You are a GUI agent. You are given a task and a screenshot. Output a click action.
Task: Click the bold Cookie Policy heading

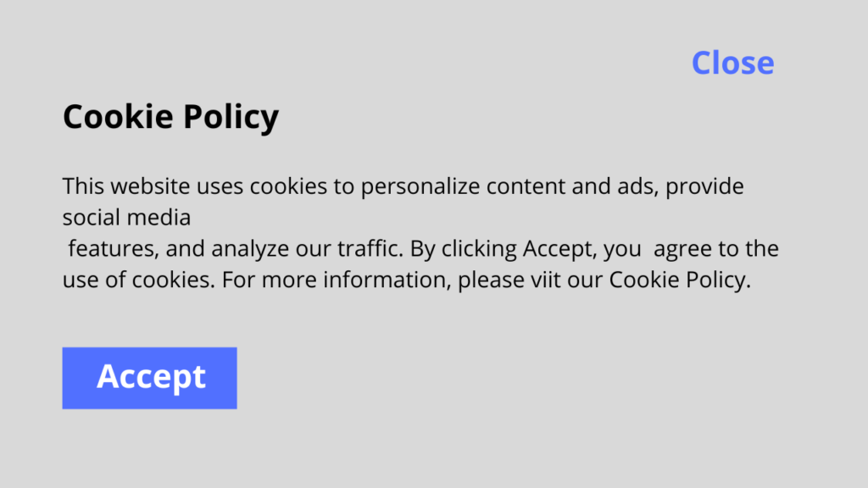pos(170,117)
